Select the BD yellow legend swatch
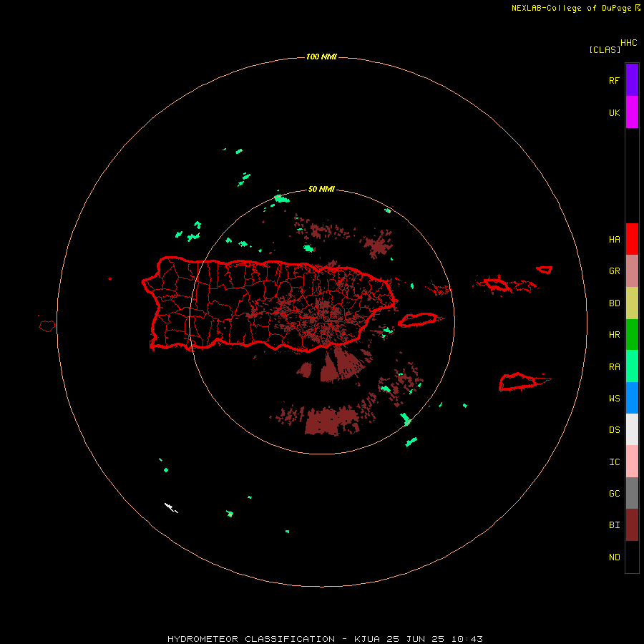The width and height of the screenshot is (644, 644). click(x=632, y=303)
